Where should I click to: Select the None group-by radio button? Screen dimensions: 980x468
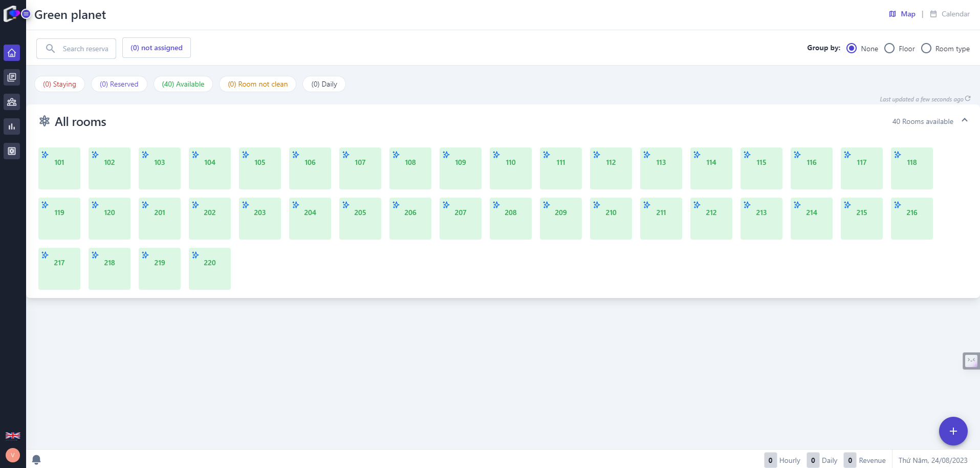click(x=852, y=49)
